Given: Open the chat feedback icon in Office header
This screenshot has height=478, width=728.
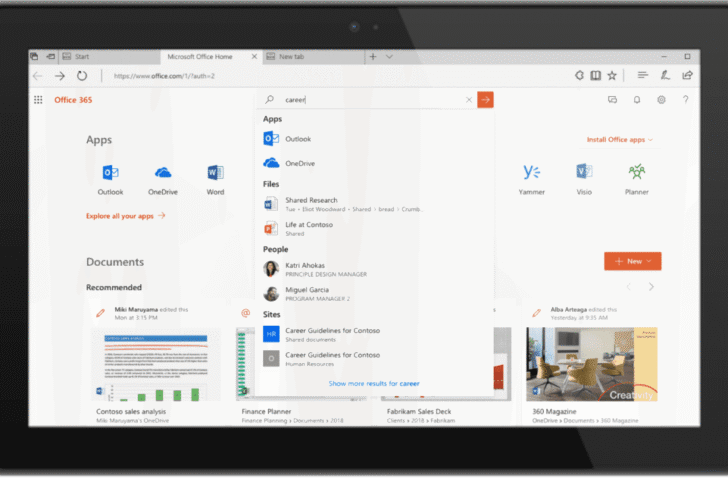Looking at the screenshot, I should [612, 100].
